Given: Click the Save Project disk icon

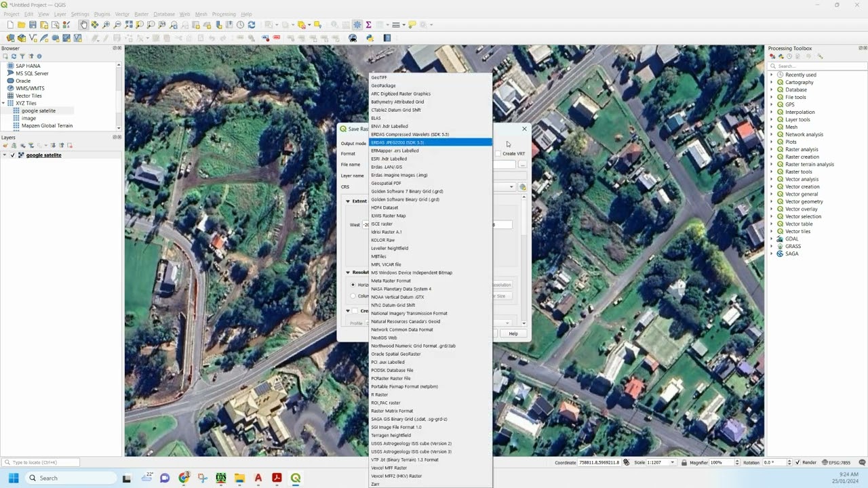Looking at the screenshot, I should point(33,25).
